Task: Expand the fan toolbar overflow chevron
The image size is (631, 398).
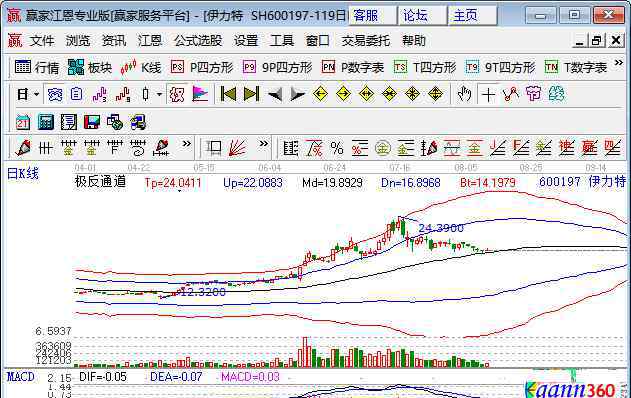Action: click(x=263, y=144)
